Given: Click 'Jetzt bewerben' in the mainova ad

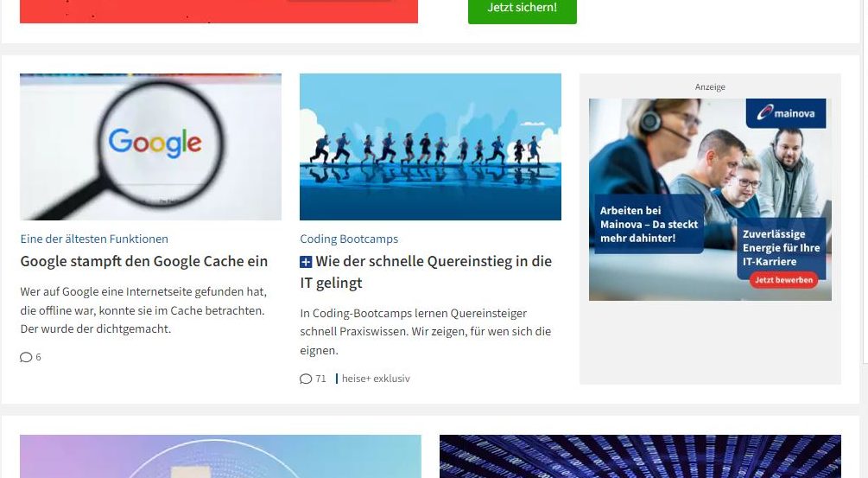Looking at the screenshot, I should 783,280.
